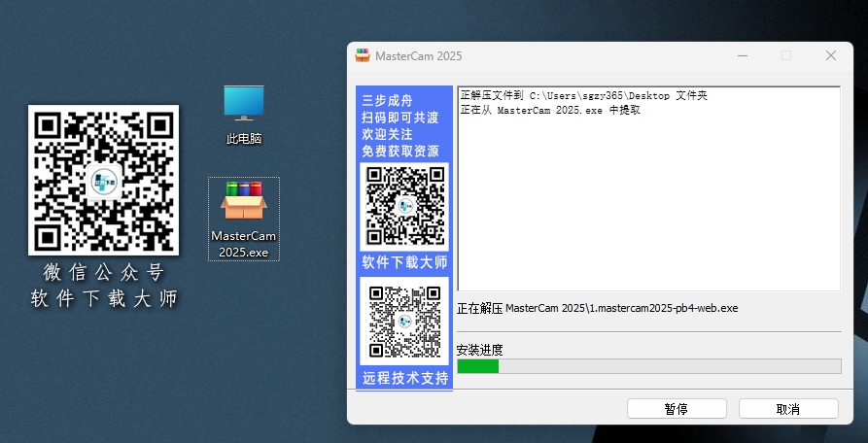This screenshot has width=868, height=443.
Task: Click the '三步成舟' banner text
Action: pyautogui.click(x=387, y=101)
